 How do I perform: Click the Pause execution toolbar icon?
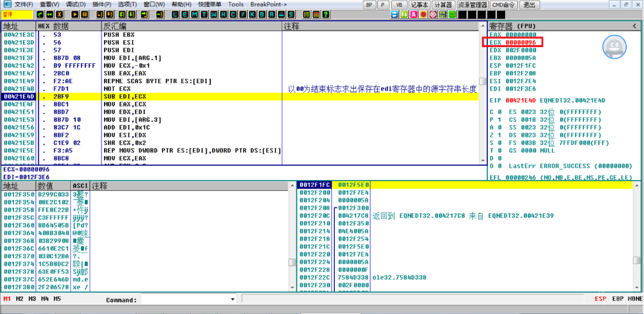point(84,14)
